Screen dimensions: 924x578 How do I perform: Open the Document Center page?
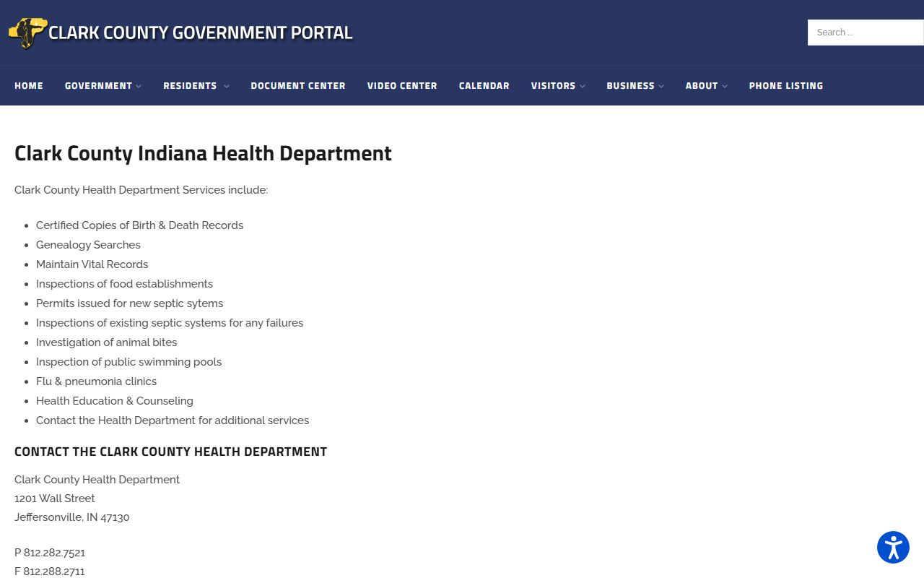point(298,85)
